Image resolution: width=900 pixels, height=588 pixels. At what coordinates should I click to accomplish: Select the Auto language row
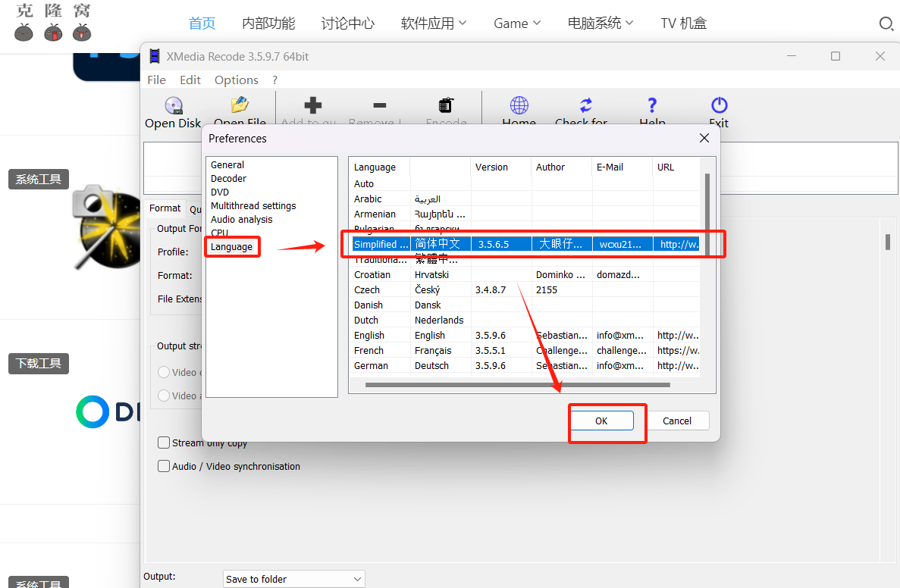[525, 183]
